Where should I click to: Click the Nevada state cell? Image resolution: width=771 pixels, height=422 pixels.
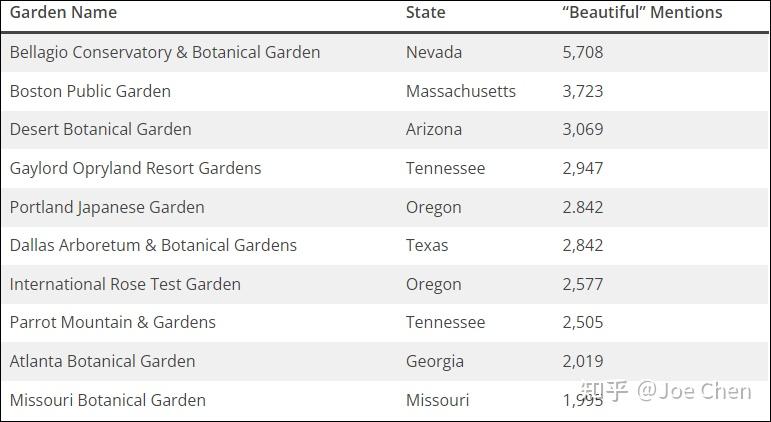coord(434,52)
